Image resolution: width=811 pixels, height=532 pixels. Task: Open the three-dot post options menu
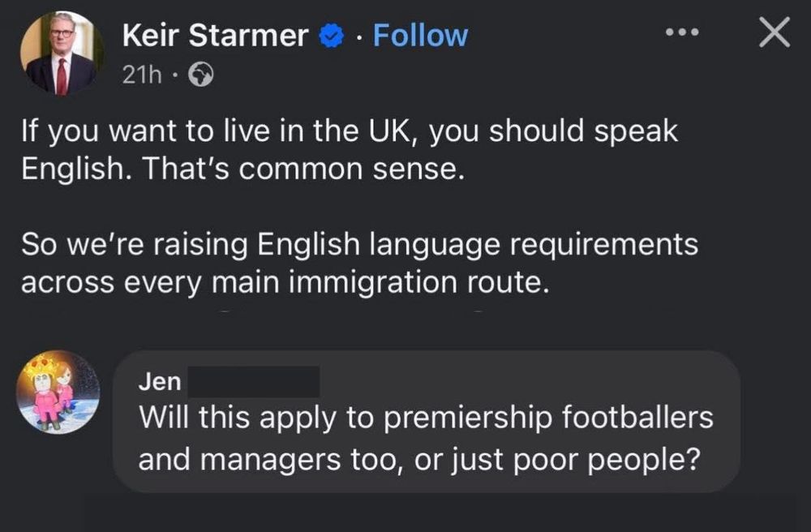pos(681,32)
